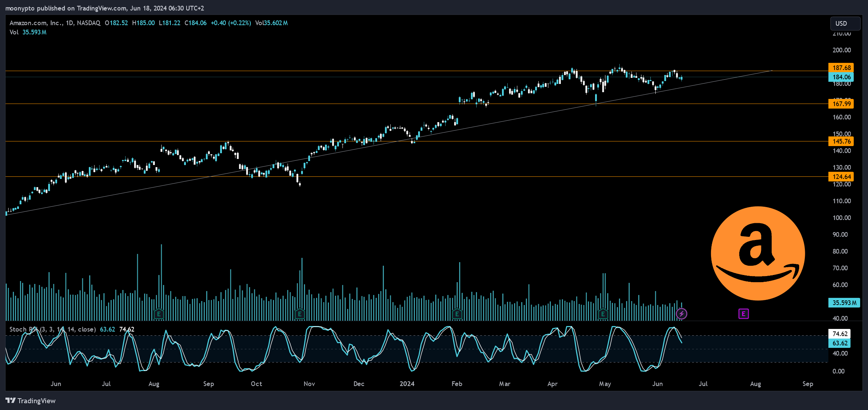
Task: Click the Vol 35.593 M indicator legend
Action: tap(28, 32)
